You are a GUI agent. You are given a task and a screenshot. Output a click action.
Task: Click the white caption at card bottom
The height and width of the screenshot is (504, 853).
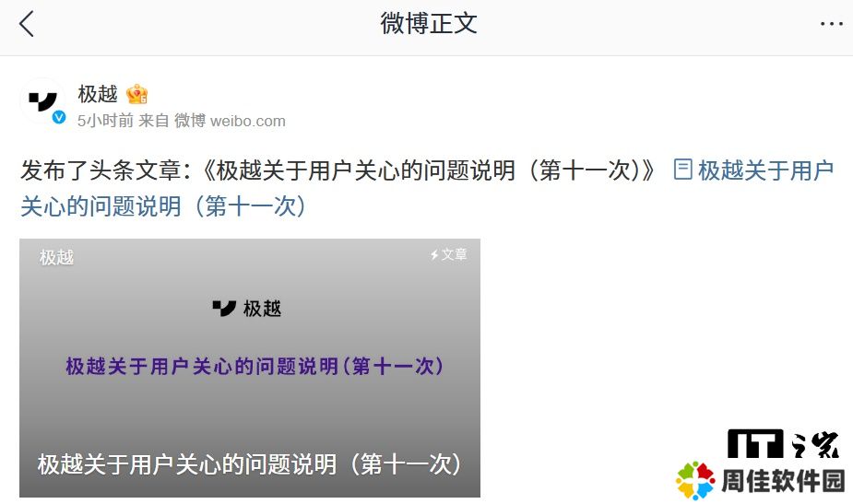[x=250, y=464]
